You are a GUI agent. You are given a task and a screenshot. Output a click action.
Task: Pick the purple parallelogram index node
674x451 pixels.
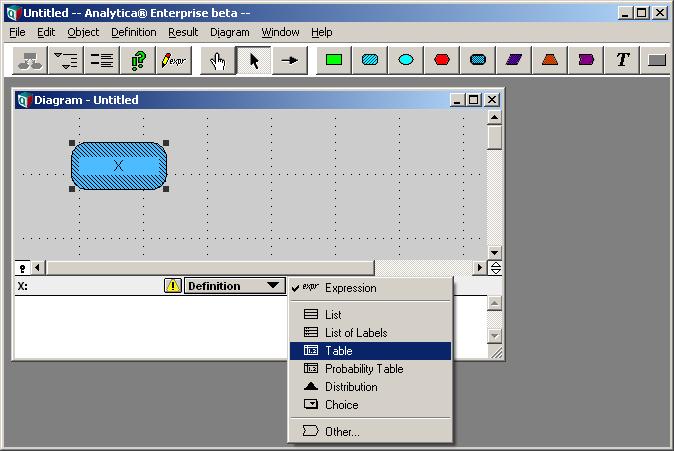(514, 61)
